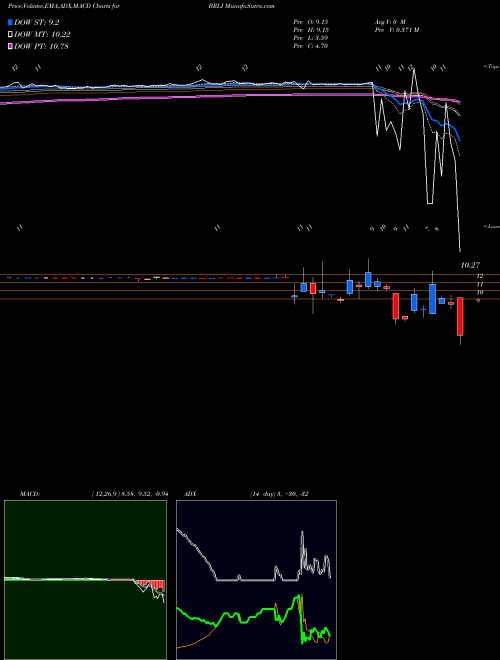Click the 9 price axis label
Image resolution: width=500 pixels, height=660 pixels.
point(478,300)
